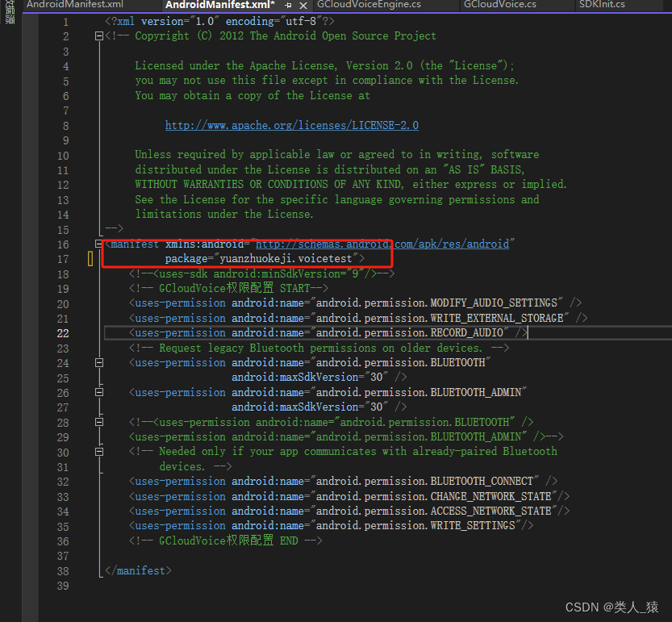Collapse the manifest element at line 16
Image resolution: width=672 pixels, height=622 pixels.
click(x=98, y=243)
